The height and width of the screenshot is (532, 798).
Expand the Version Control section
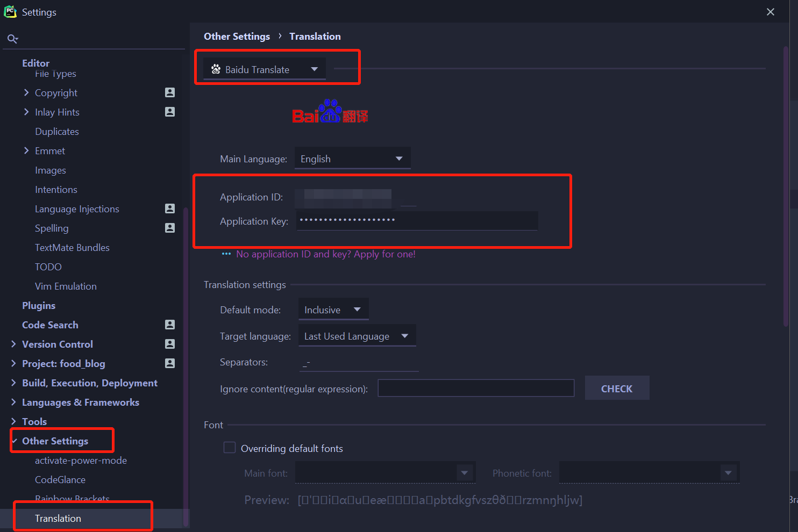(13, 344)
